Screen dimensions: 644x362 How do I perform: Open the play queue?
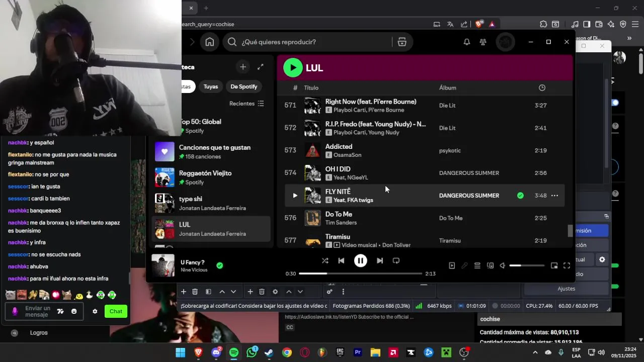(477, 265)
